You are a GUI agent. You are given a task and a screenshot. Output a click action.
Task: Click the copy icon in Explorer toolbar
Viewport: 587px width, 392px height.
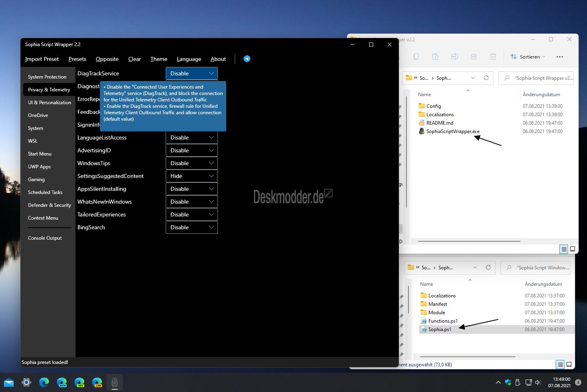pos(416,57)
